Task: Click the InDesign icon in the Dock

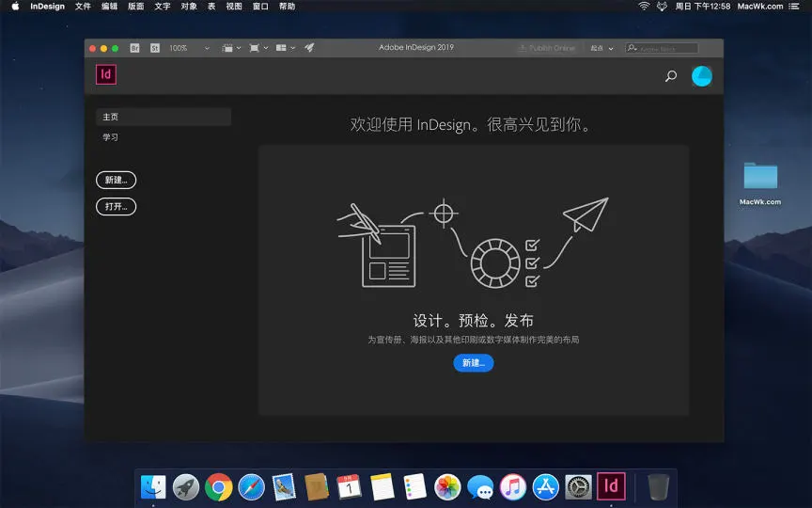Action: 611,486
